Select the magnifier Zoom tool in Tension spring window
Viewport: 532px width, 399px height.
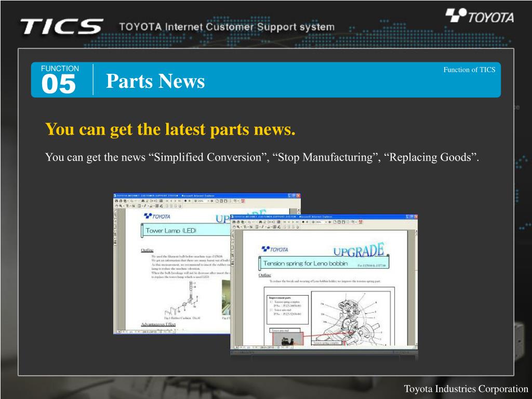point(238,227)
